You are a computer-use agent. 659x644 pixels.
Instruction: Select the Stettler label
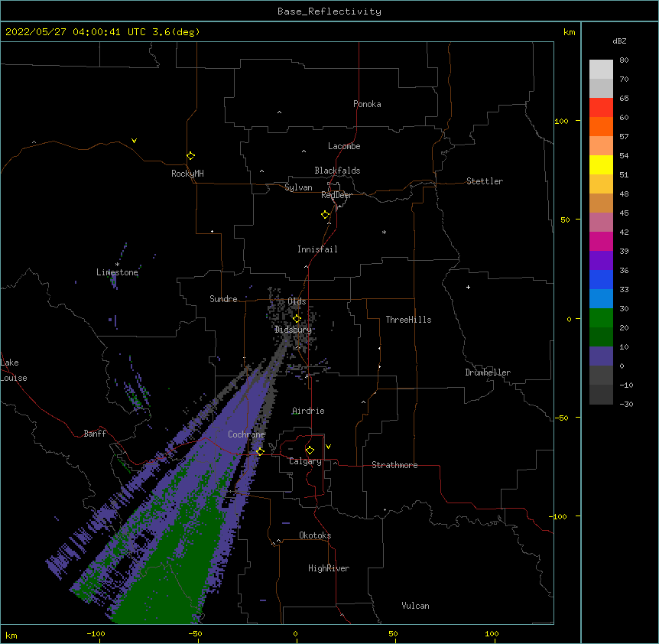(485, 181)
